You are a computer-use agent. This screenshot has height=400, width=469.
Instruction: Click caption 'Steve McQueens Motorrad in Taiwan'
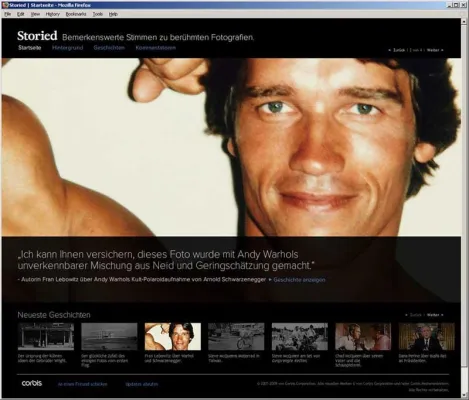pyautogui.click(x=234, y=358)
